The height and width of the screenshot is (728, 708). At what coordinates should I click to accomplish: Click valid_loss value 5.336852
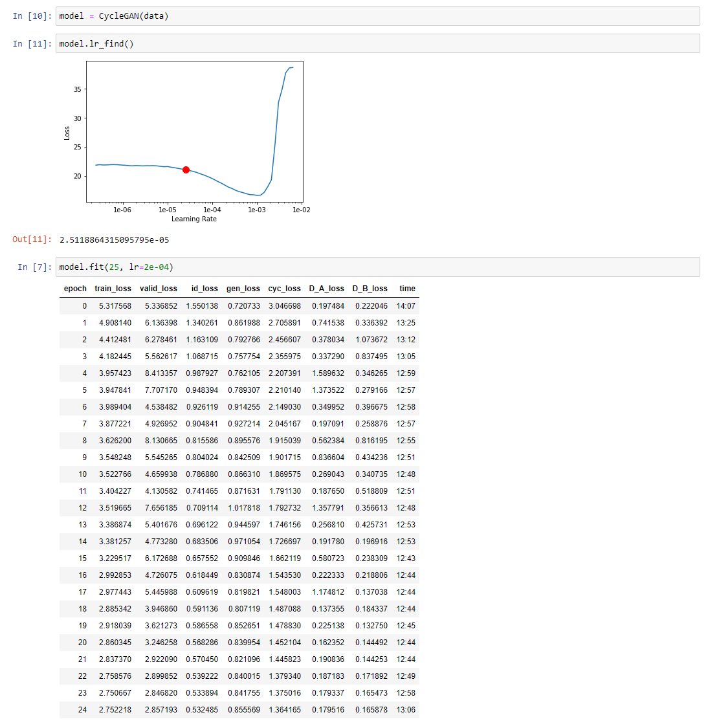point(161,306)
